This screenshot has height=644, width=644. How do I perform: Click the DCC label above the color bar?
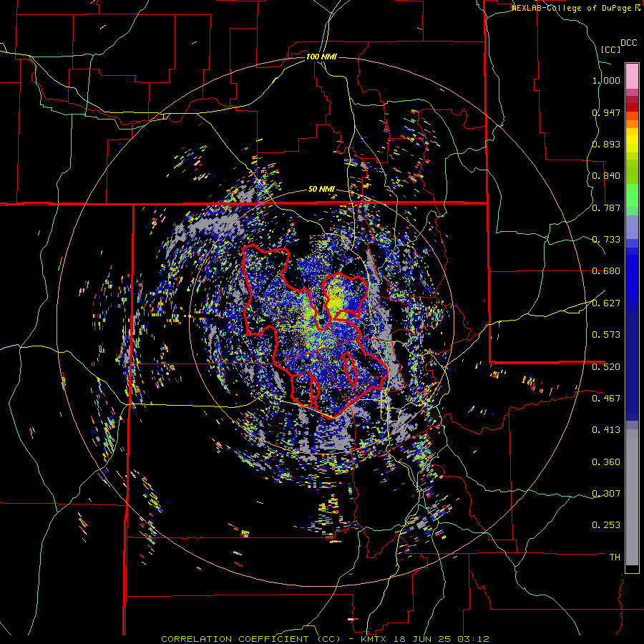tap(628, 43)
